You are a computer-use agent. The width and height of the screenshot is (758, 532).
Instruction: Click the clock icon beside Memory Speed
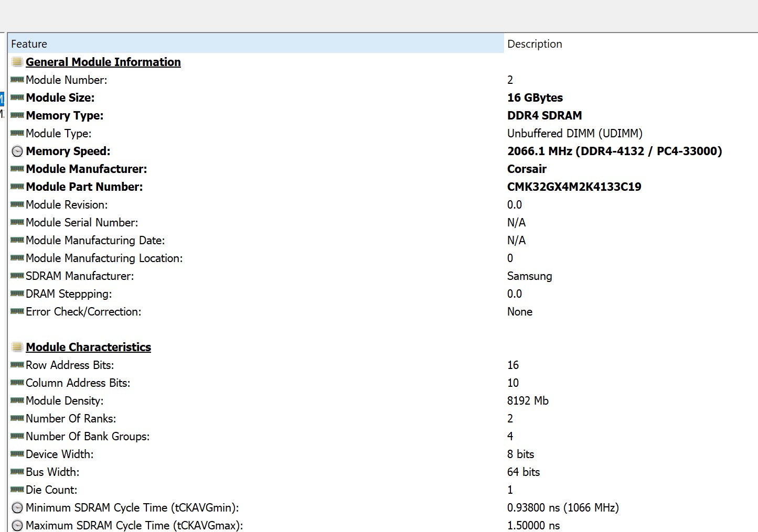pos(17,151)
